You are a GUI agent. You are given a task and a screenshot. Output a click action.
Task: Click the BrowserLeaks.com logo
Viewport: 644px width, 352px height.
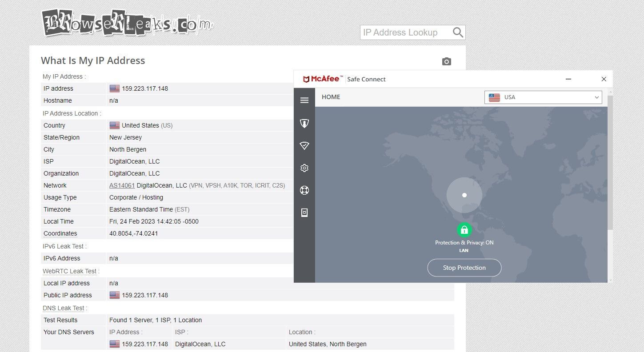pyautogui.click(x=127, y=22)
